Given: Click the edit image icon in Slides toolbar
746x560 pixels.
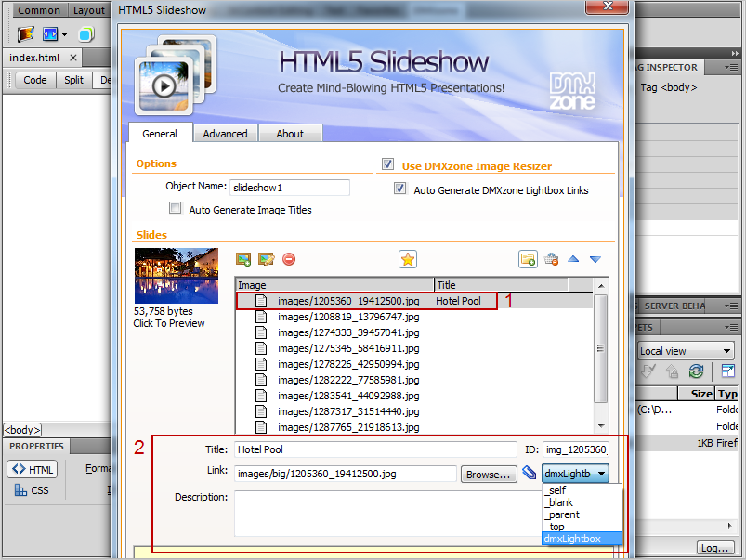Looking at the screenshot, I should [x=266, y=259].
